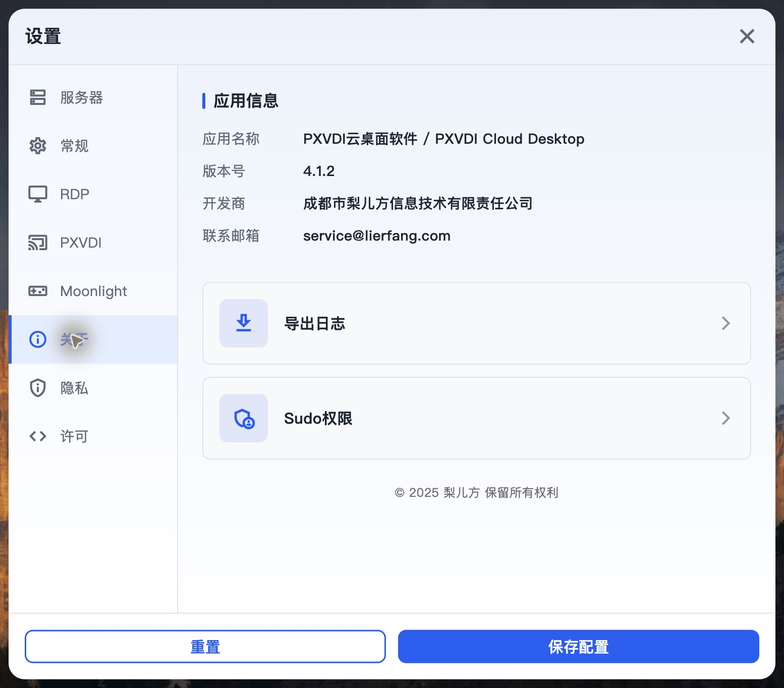This screenshot has height=688, width=784.
Task: Open the Sudo权限 card label
Action: 318,418
